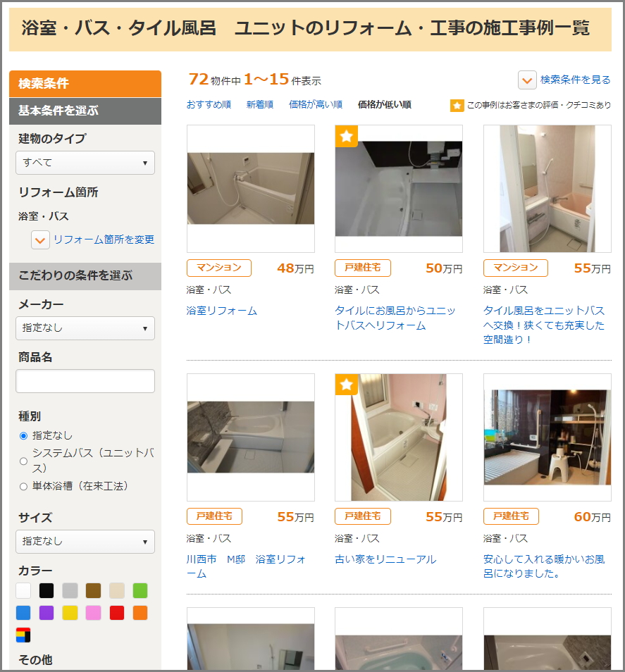Open 川西市 M邸 浴室リフォーム link
The width and height of the screenshot is (625, 672).
pyautogui.click(x=246, y=566)
